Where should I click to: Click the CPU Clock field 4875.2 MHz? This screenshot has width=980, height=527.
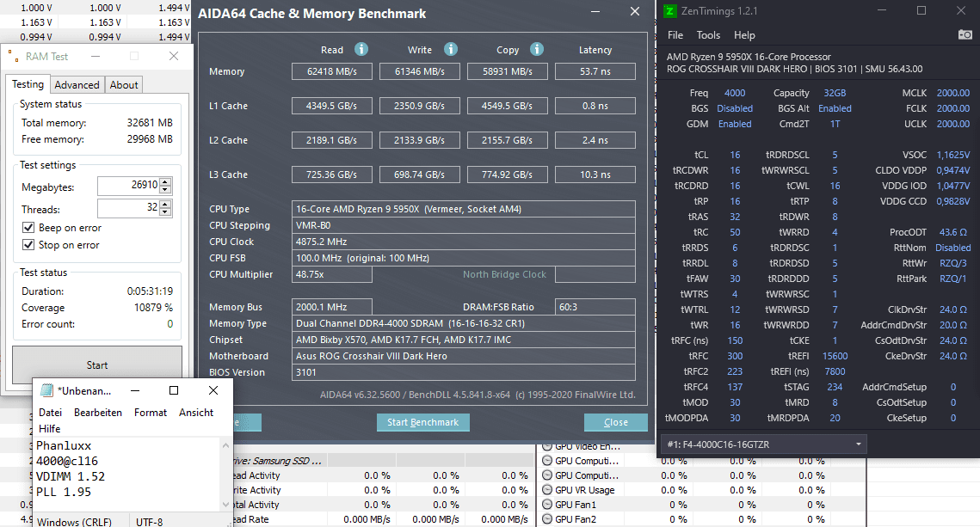(x=464, y=242)
